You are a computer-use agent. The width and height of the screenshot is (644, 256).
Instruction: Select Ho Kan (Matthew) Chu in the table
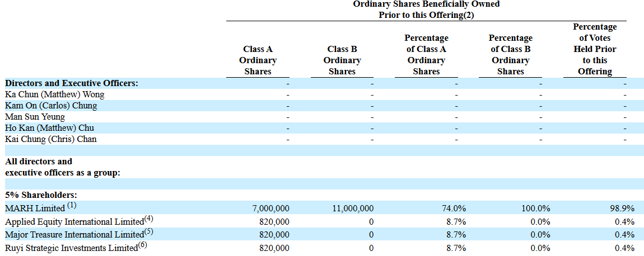coord(50,128)
